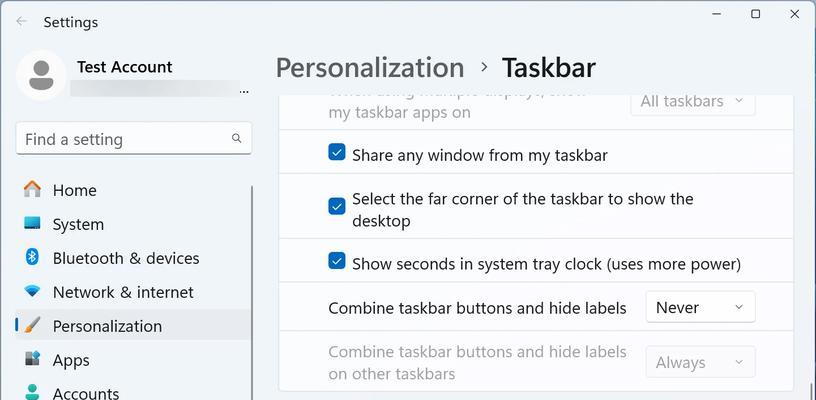Select the Bluetooth & devices icon
This screenshot has height=400, width=816.
(x=32, y=257)
